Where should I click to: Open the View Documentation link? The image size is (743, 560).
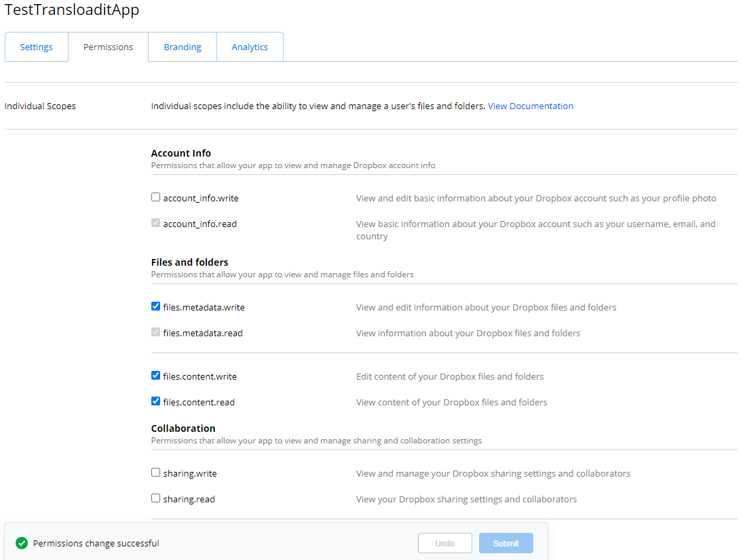coord(530,106)
